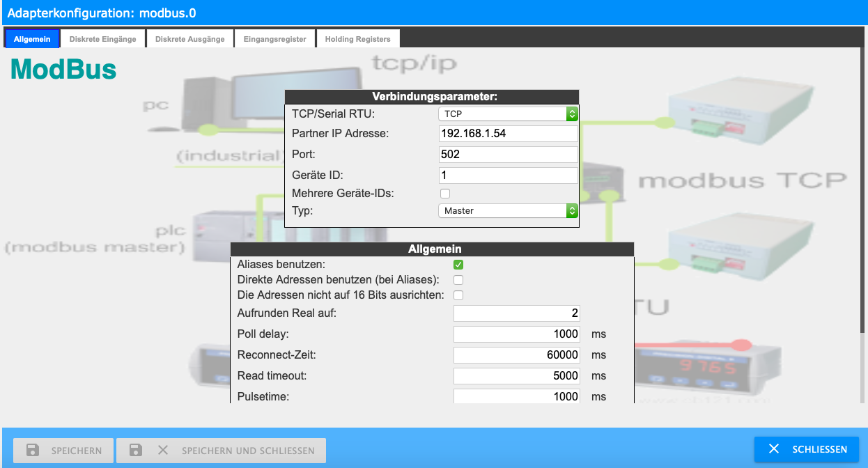Screen dimensions: 868x468
Task: Click into the Partner IP Adresse field
Action: 508,134
